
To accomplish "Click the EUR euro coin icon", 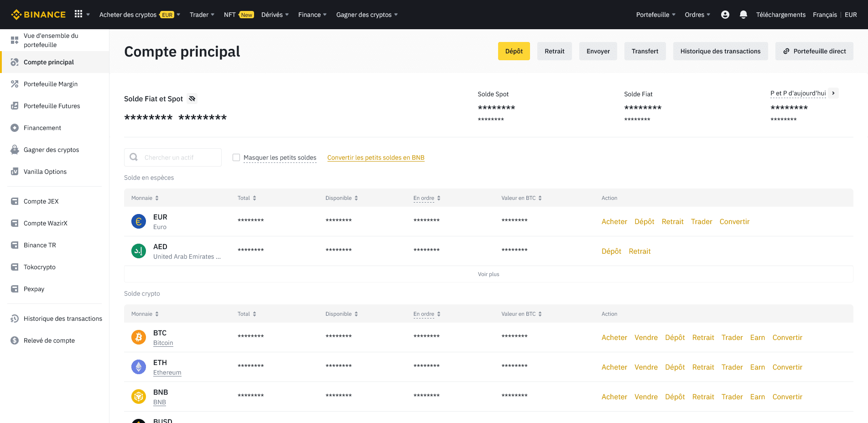I will coord(139,221).
